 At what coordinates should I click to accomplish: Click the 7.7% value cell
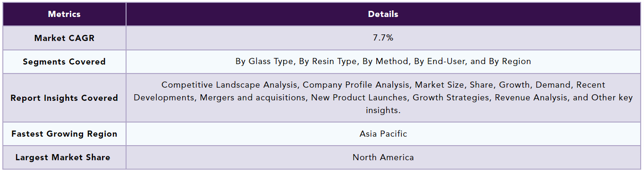[383, 38]
